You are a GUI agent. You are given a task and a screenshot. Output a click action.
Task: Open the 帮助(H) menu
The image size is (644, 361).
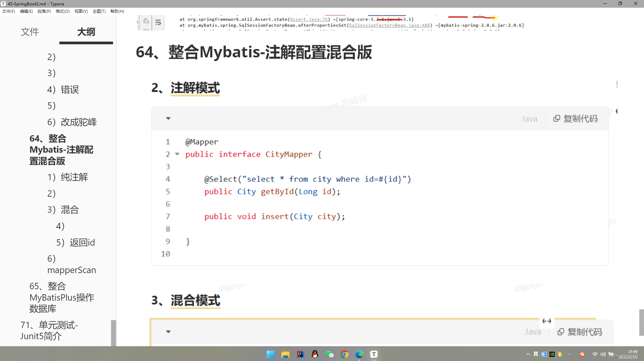pos(117,11)
